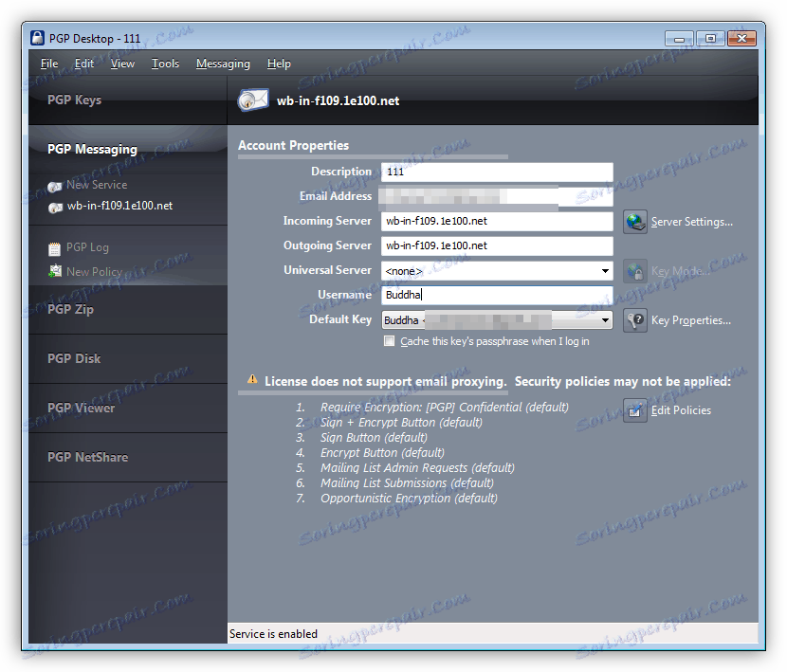The image size is (787, 672).
Task: Switch to the PGP Zip section
Action: 127,310
